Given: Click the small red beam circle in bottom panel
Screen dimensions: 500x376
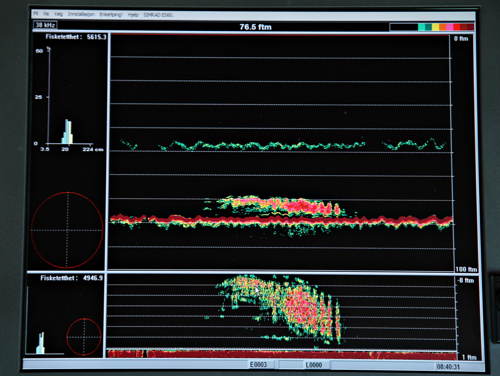Looking at the screenshot, I should click(84, 337).
